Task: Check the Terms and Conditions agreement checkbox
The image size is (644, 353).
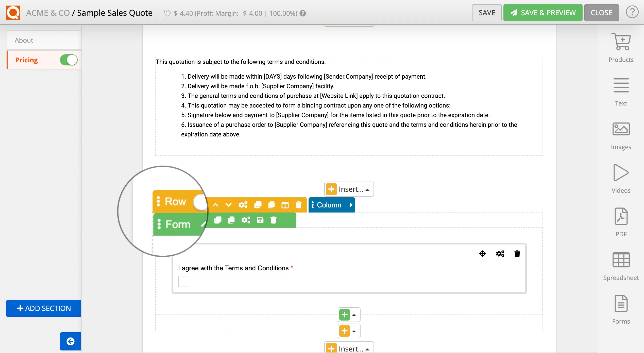Action: pyautogui.click(x=183, y=281)
